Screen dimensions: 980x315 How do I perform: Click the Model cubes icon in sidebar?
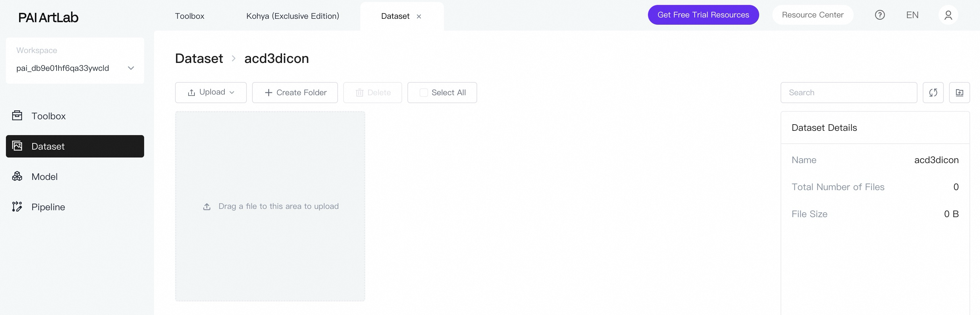[x=17, y=176]
